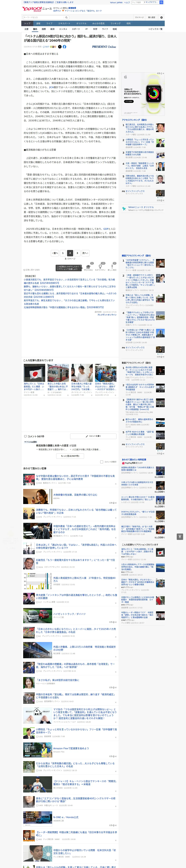Open ハイゼットトラック／ダイハツ ad link
The height and width of the screenshot is (868, 186).
[x=69, y=614]
